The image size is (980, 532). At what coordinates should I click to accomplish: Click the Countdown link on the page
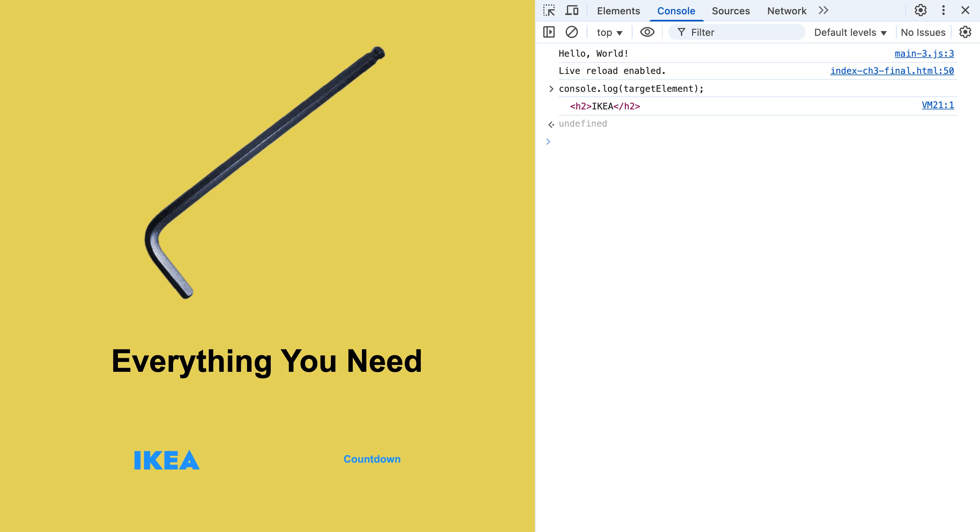(372, 459)
